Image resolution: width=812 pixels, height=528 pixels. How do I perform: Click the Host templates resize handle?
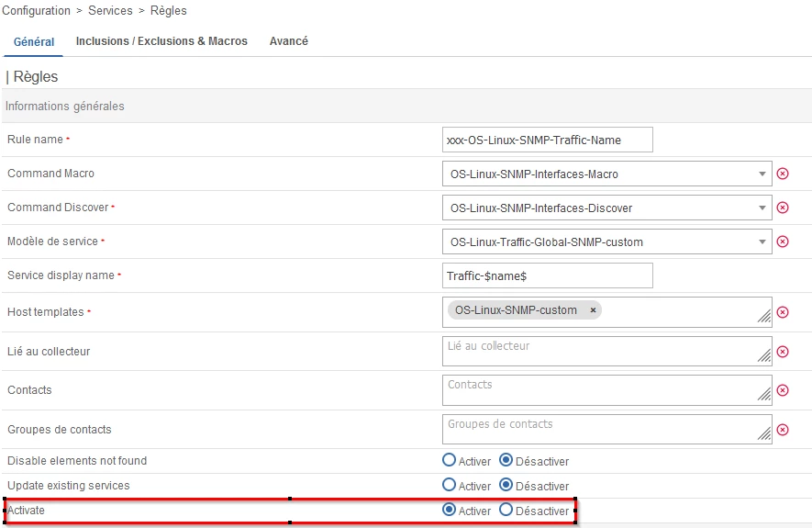764,316
